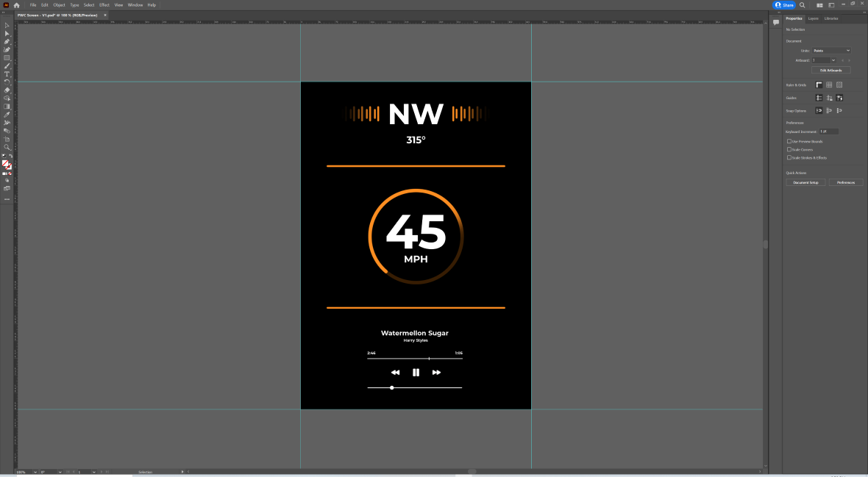
Task: Toggle Show Guides icon
Action: click(819, 98)
